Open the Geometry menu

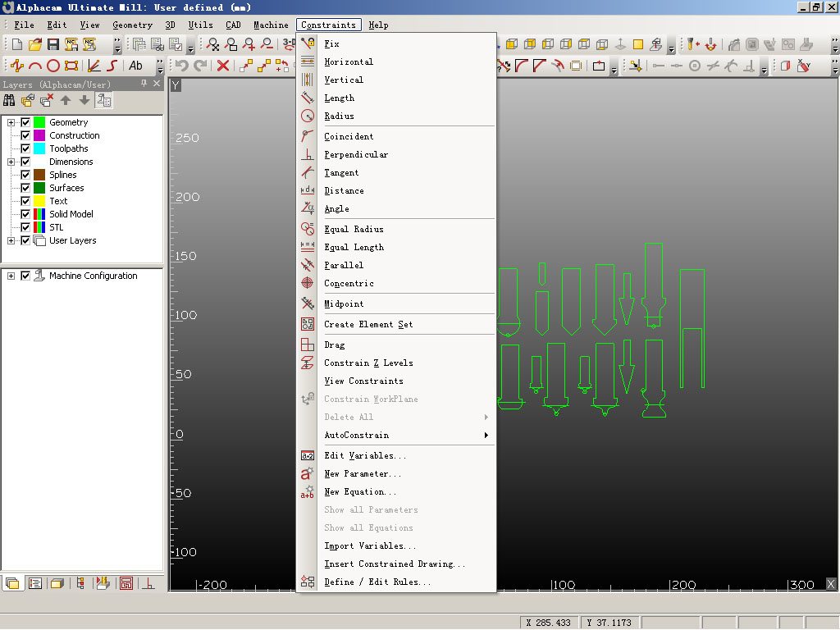(x=132, y=25)
